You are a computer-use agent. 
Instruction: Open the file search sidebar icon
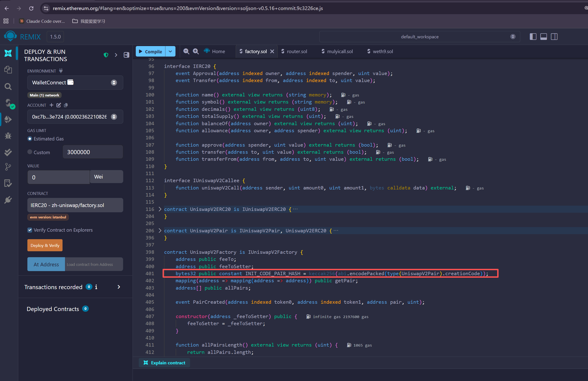(x=8, y=86)
